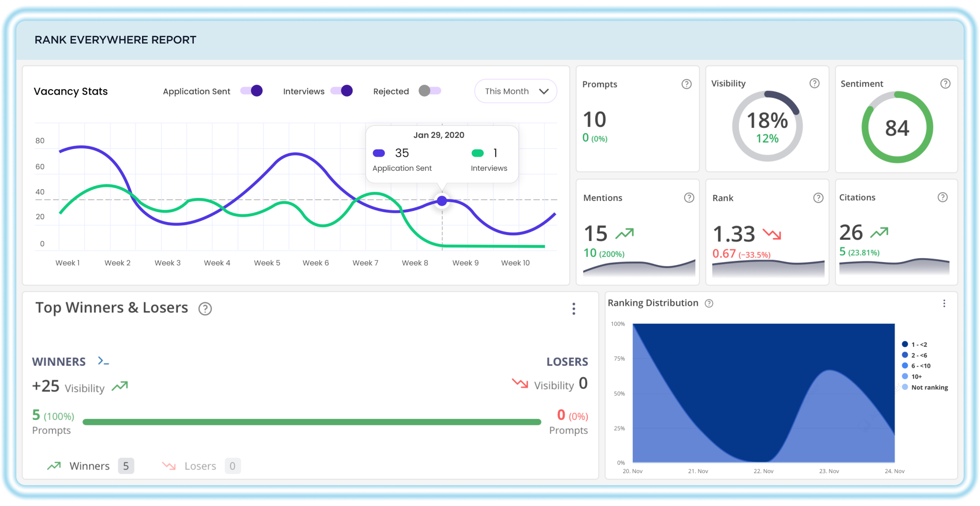The image size is (980, 506).
Task: Click the Winners count badge showing 5
Action: click(x=125, y=466)
